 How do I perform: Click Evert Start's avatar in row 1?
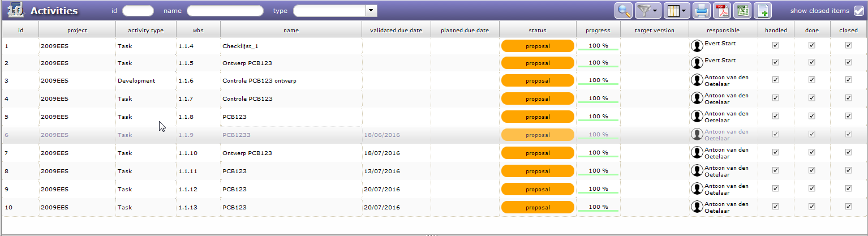coord(697,46)
